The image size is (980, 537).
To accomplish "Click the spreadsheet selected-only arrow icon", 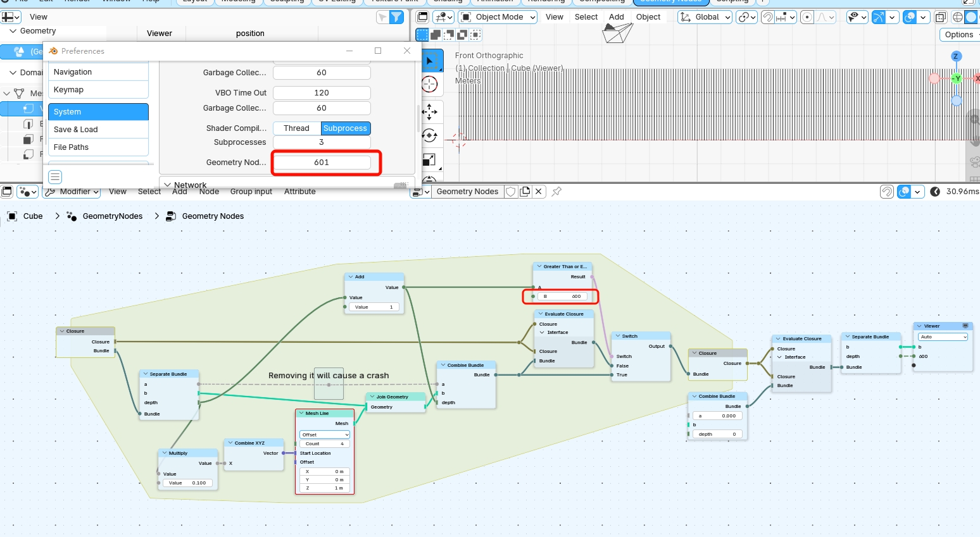I will click(382, 17).
